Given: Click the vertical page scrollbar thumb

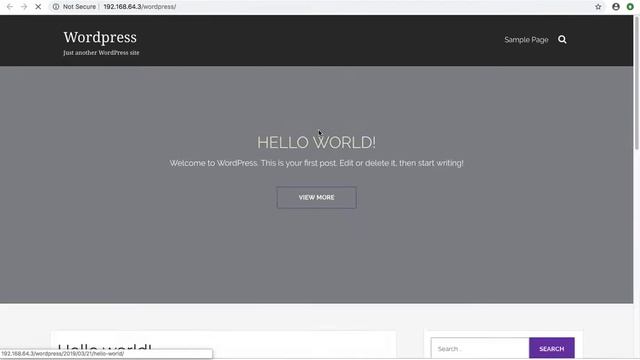Looking at the screenshot, I should 636,84.
